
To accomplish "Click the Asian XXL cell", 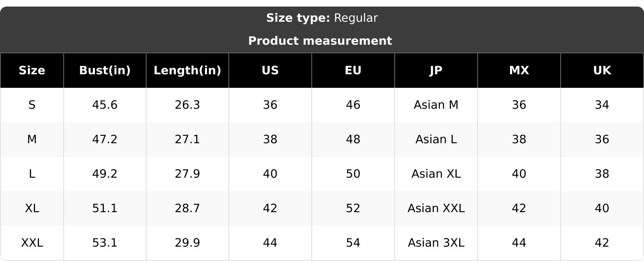I will (436, 208).
